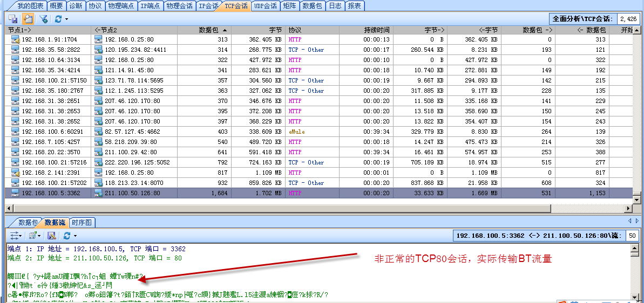This screenshot has width=644, height=303.
Task: Click the add filter funnel icon
Action: coord(43,19)
